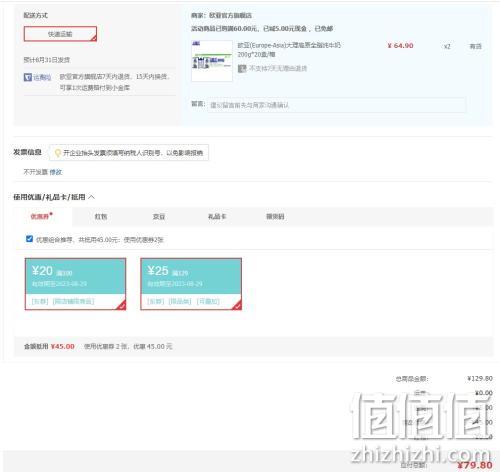Switch to the 京豆 tab
The image size is (500, 472).
point(159,217)
